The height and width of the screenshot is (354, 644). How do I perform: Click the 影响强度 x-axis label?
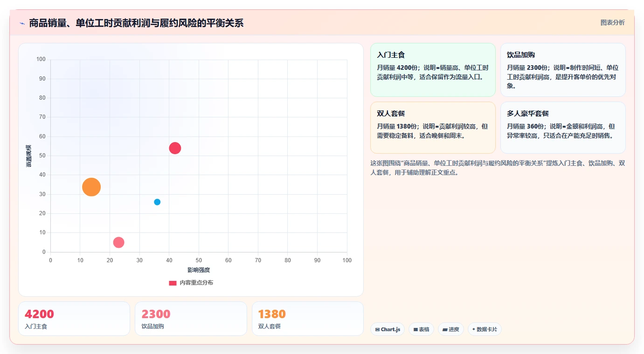[x=199, y=270]
